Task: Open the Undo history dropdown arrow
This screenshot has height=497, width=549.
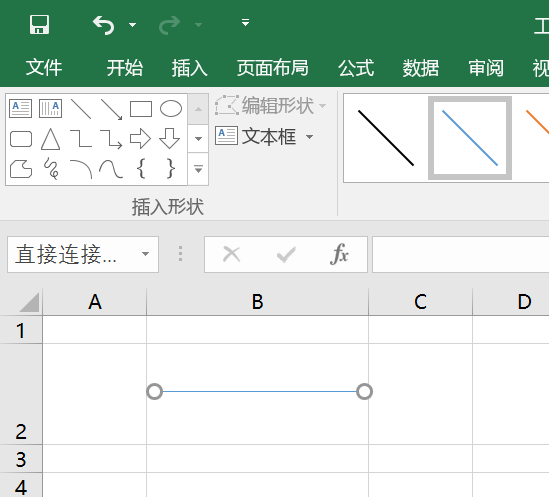Action: coord(132,25)
